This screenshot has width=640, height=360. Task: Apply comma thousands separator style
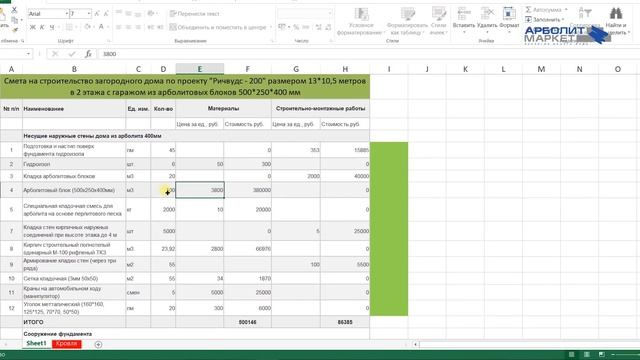tap(306, 27)
